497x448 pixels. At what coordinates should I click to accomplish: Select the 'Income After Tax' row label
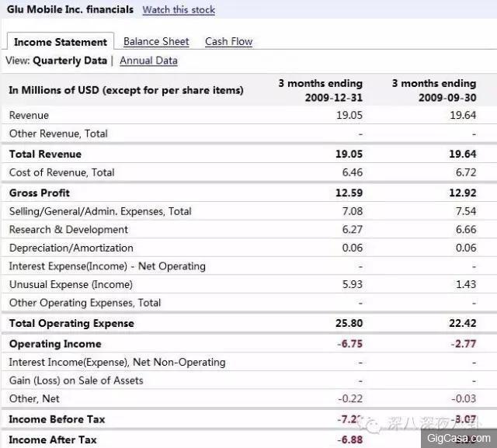tap(53, 439)
